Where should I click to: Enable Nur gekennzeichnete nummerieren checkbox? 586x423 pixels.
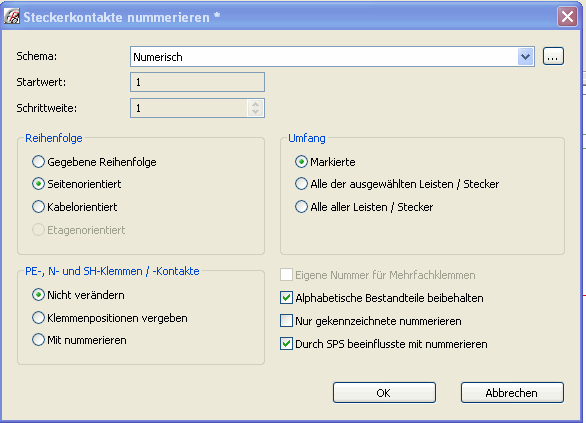[x=287, y=321]
